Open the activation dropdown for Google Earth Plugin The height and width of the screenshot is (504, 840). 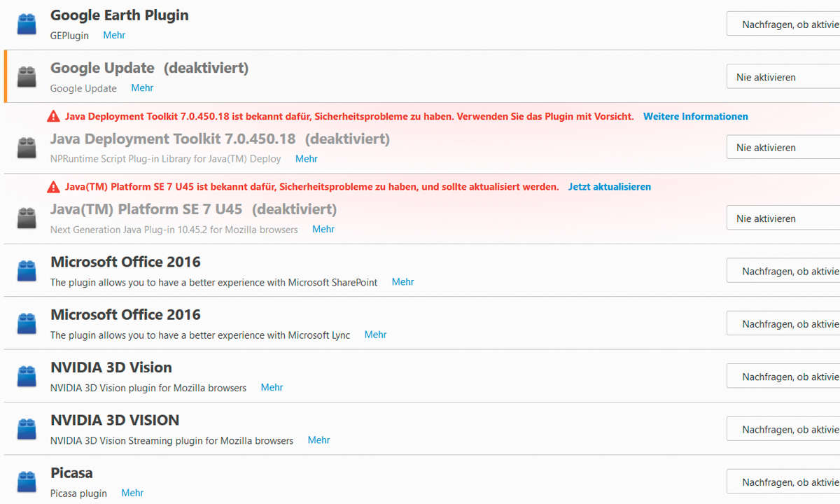783,24
